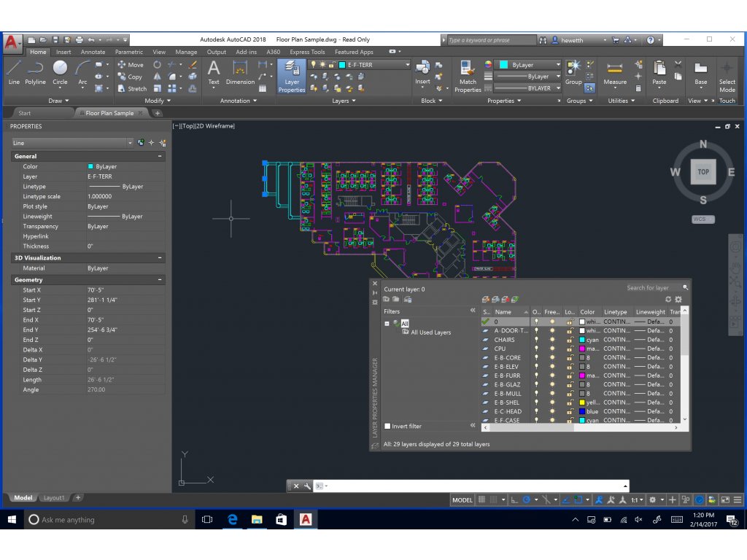Toggle Freeze sun for CPU layer
Viewport: 747px width, 560px height.
pos(552,349)
